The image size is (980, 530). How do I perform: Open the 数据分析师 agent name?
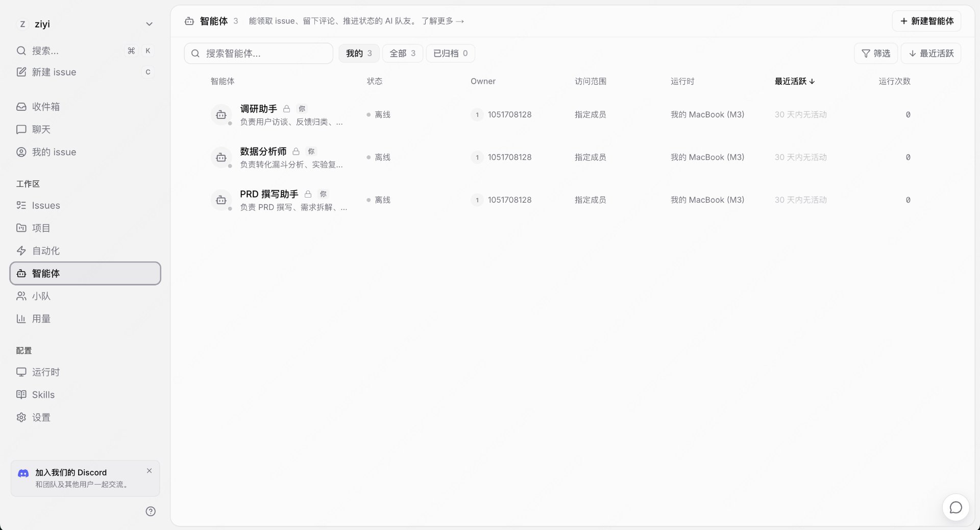coord(263,151)
